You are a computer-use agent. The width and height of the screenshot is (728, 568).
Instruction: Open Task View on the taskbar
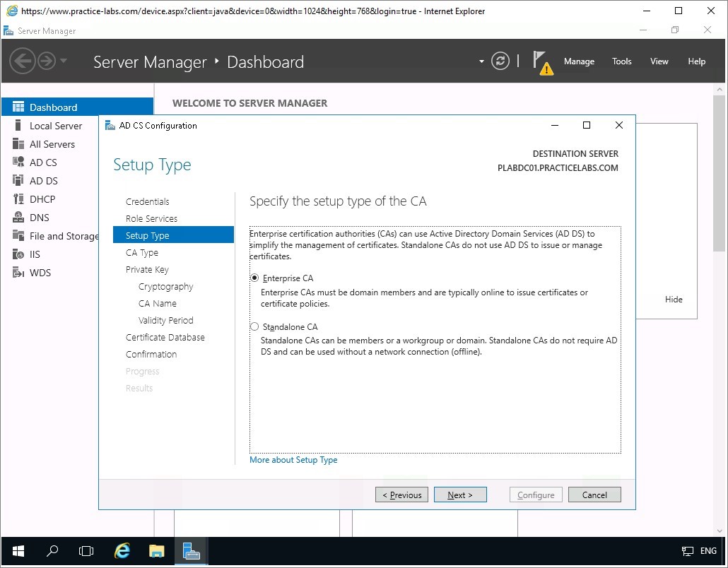pos(86,551)
